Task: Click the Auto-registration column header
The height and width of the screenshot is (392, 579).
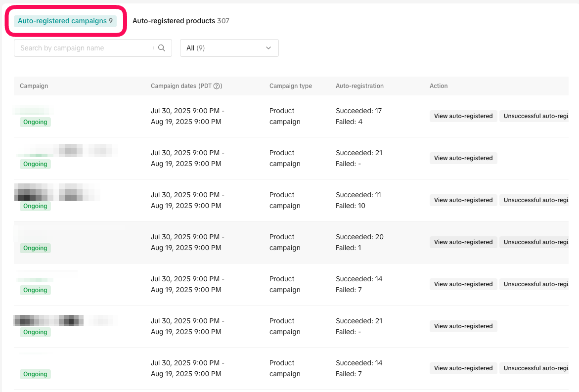Action: (359, 86)
